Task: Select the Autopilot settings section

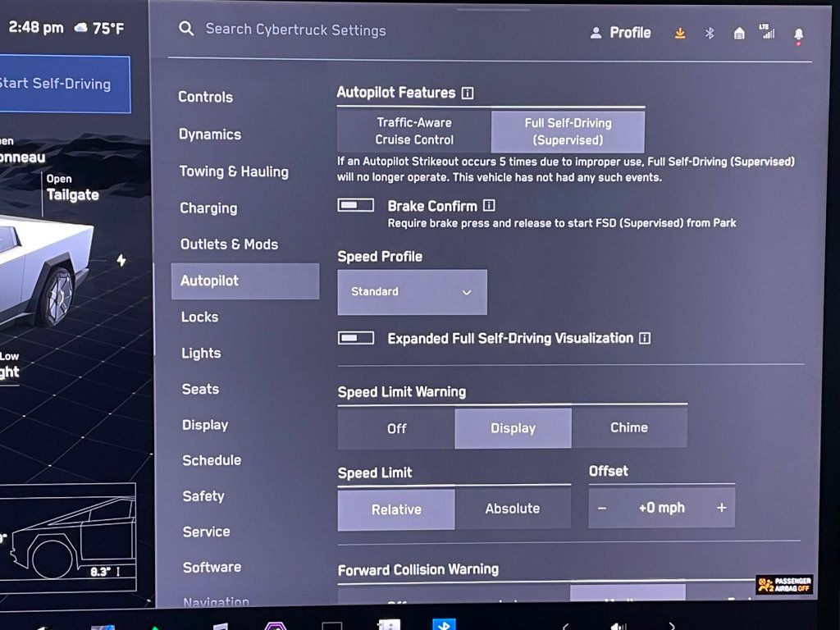Action: (x=245, y=281)
